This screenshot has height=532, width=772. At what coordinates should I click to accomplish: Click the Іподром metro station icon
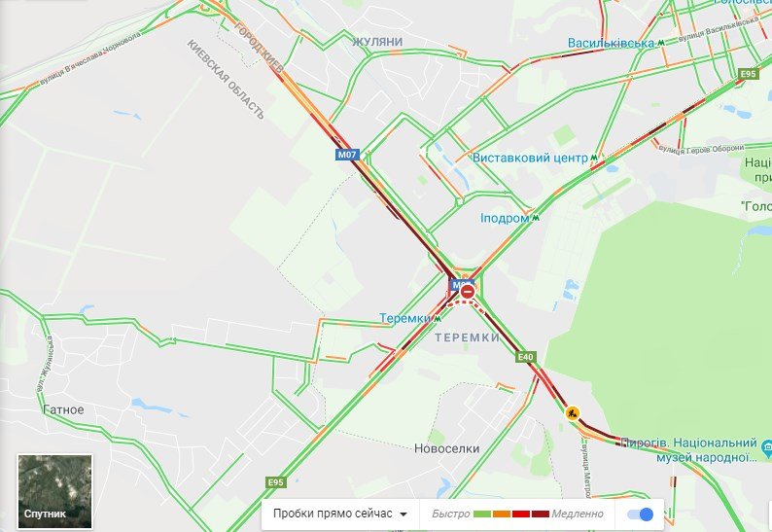click(535, 217)
